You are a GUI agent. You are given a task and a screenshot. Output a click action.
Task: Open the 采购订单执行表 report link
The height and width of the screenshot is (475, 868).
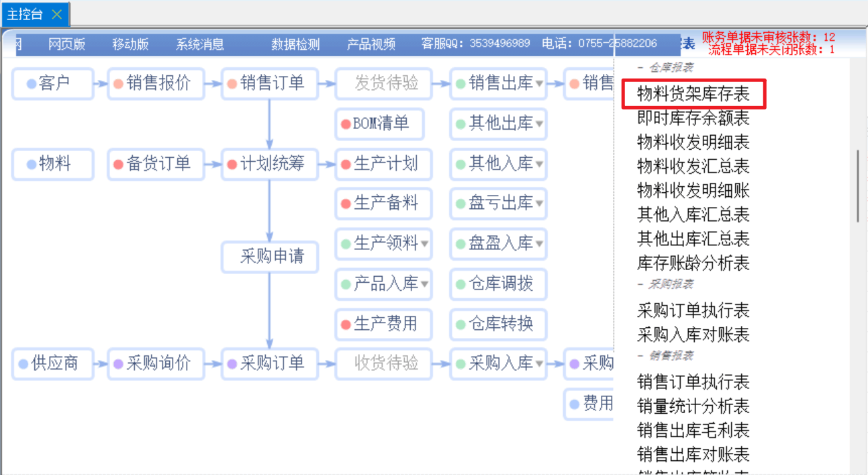[x=693, y=310]
